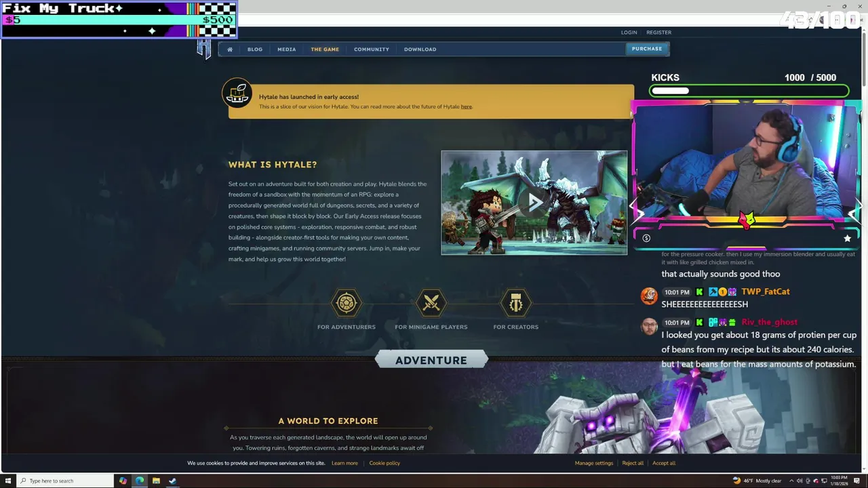868x488 pixels.
Task: Follow the 'here' link in early access banner
Action: click(466, 106)
